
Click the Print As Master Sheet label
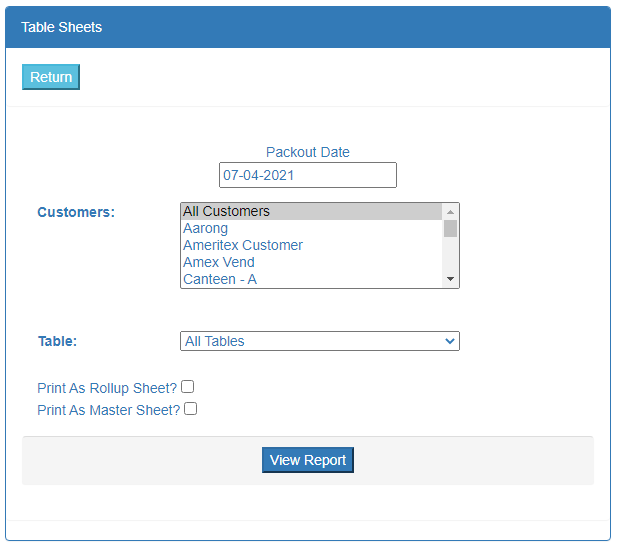pyautogui.click(x=109, y=410)
